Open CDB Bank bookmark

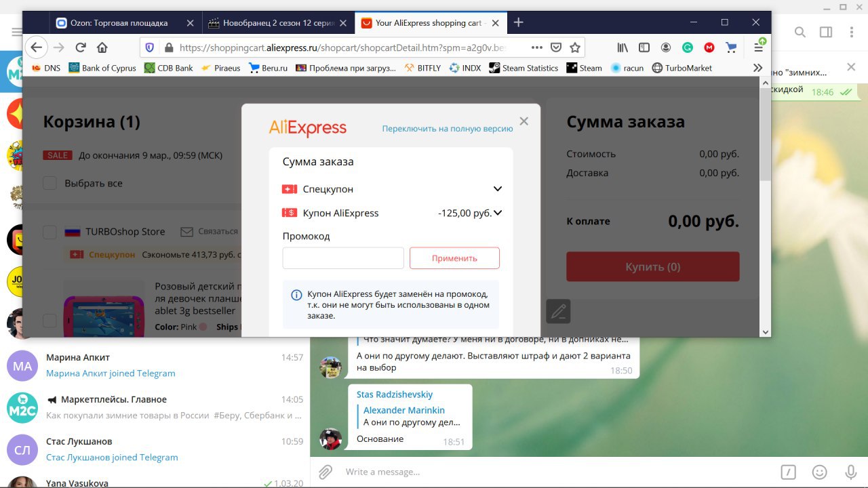[x=169, y=68]
